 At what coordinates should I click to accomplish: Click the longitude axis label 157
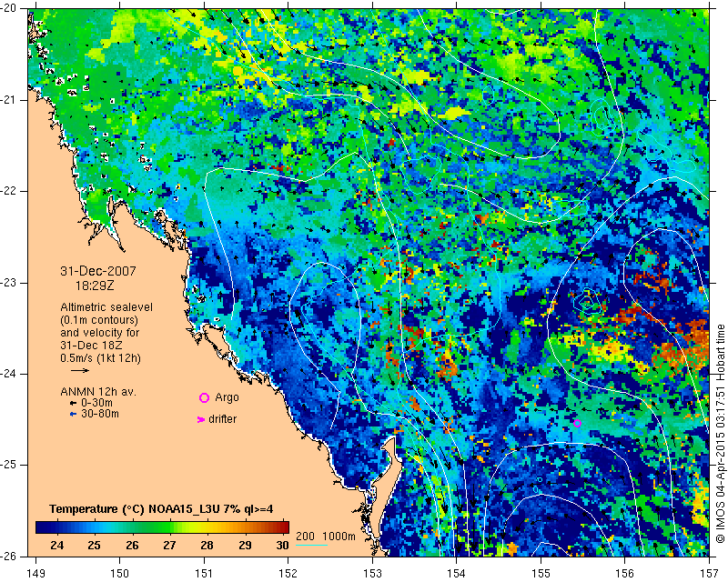tap(709, 574)
